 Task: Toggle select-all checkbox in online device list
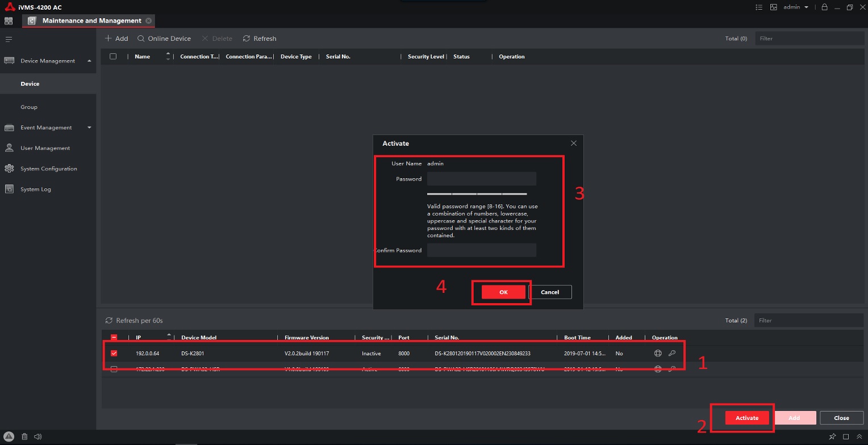114,338
